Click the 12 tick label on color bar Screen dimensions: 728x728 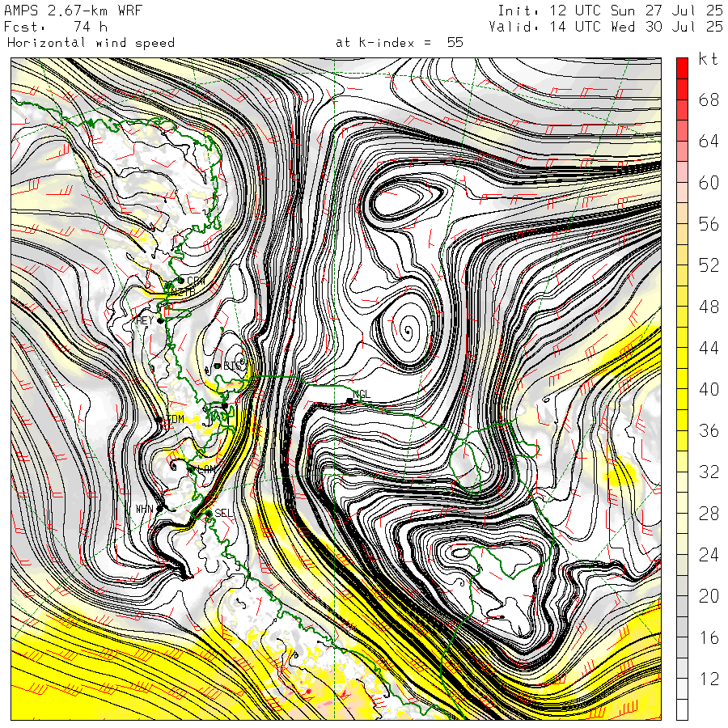coord(709,679)
